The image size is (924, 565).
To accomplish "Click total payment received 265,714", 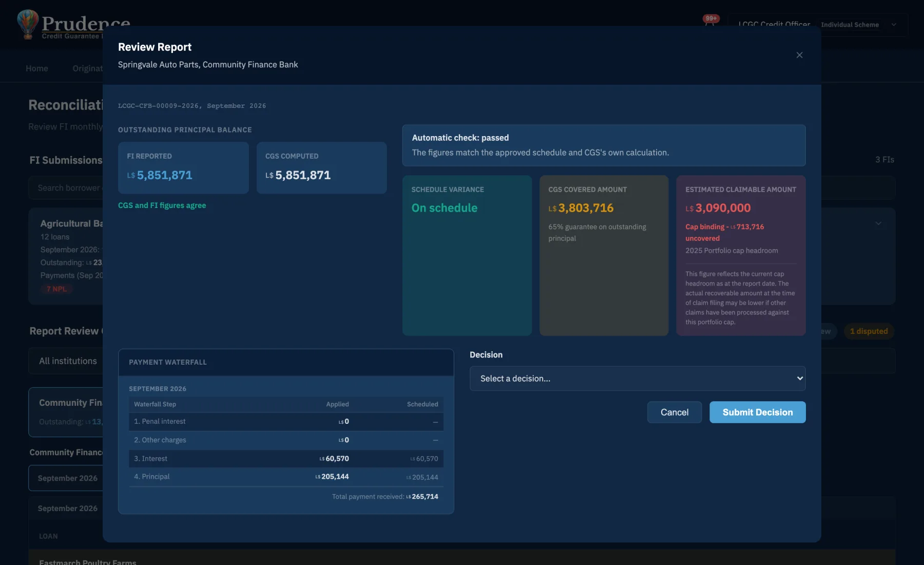I will 421,497.
